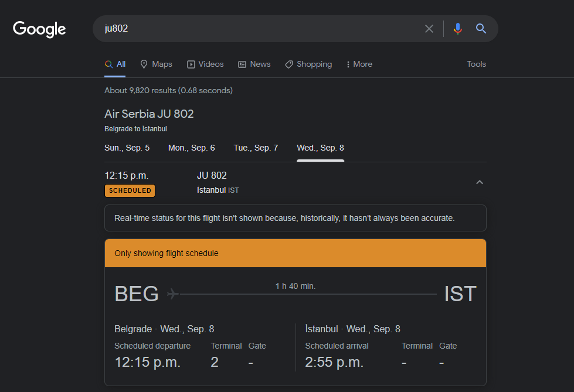Click the About 9,820 results text
The image size is (574, 392).
pos(168,90)
